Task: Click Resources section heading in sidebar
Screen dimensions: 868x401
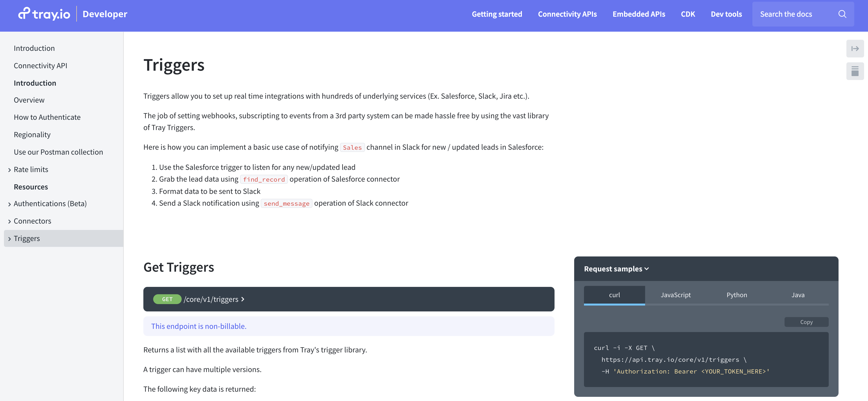Action: pos(31,187)
